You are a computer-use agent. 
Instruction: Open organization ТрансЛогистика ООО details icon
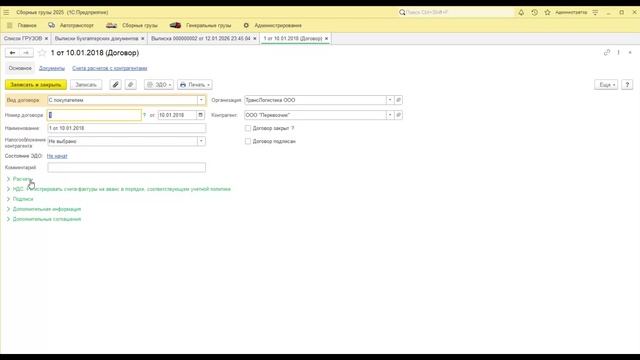398,100
